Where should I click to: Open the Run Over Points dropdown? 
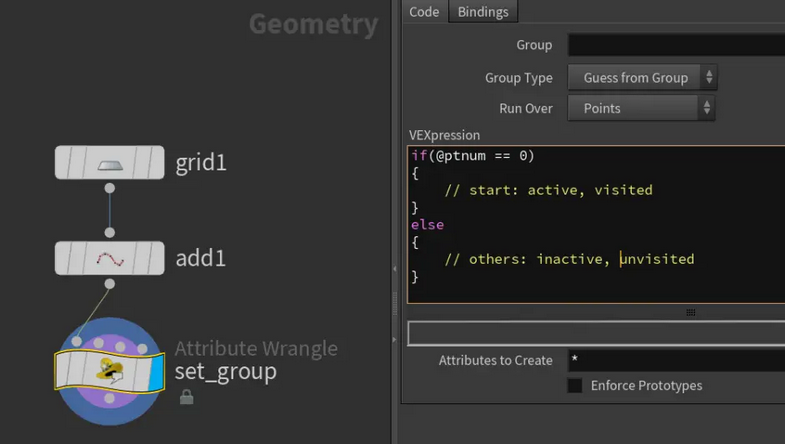(x=641, y=108)
